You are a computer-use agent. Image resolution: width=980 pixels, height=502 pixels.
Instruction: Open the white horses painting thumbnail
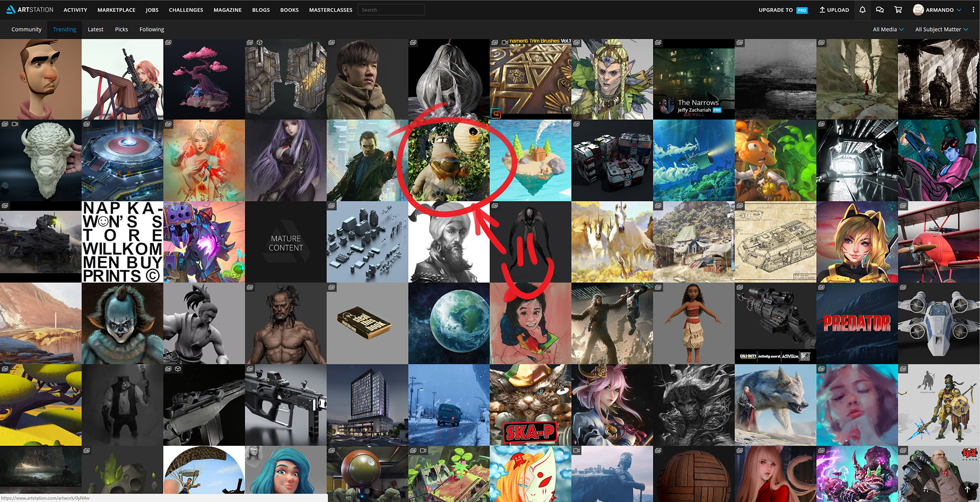(612, 242)
